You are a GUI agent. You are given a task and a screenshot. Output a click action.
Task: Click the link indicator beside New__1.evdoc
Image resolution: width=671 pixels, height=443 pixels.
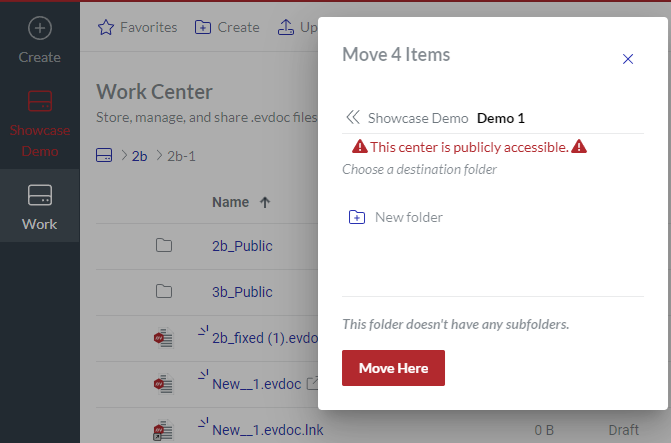point(203,375)
